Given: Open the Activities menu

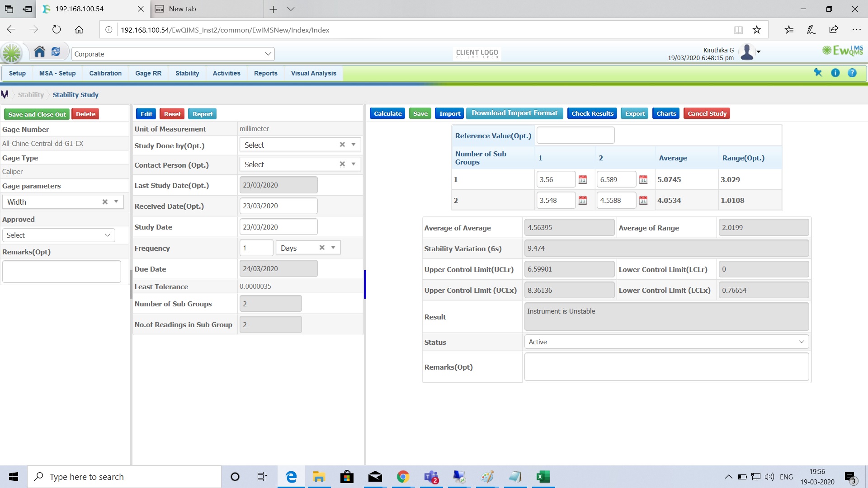Looking at the screenshot, I should coord(226,73).
